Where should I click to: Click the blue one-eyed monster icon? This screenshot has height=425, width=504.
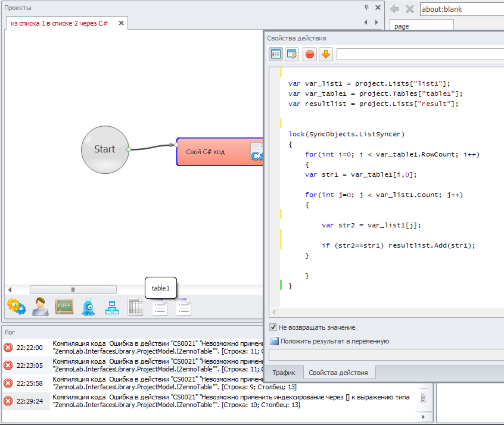pyautogui.click(x=88, y=307)
